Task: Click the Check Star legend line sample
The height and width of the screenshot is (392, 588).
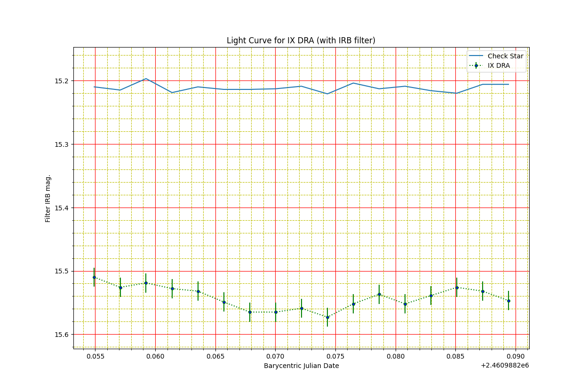Action: tap(476, 56)
